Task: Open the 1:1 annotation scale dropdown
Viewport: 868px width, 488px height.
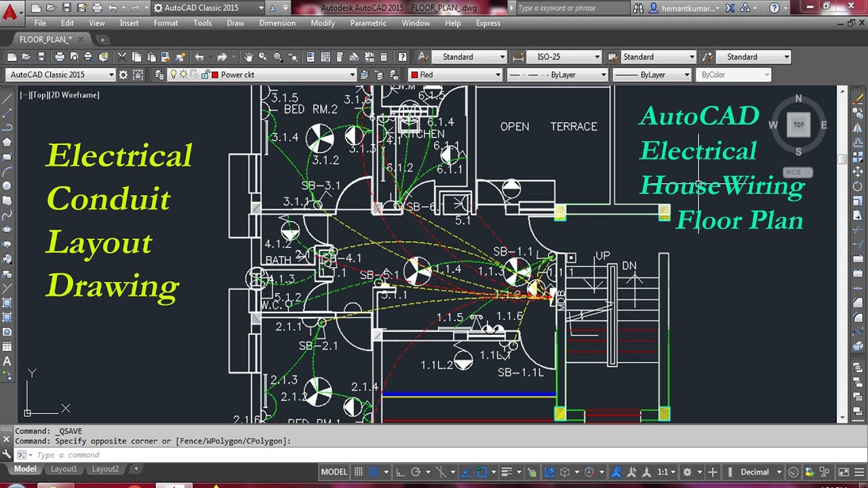Action: click(x=667, y=472)
